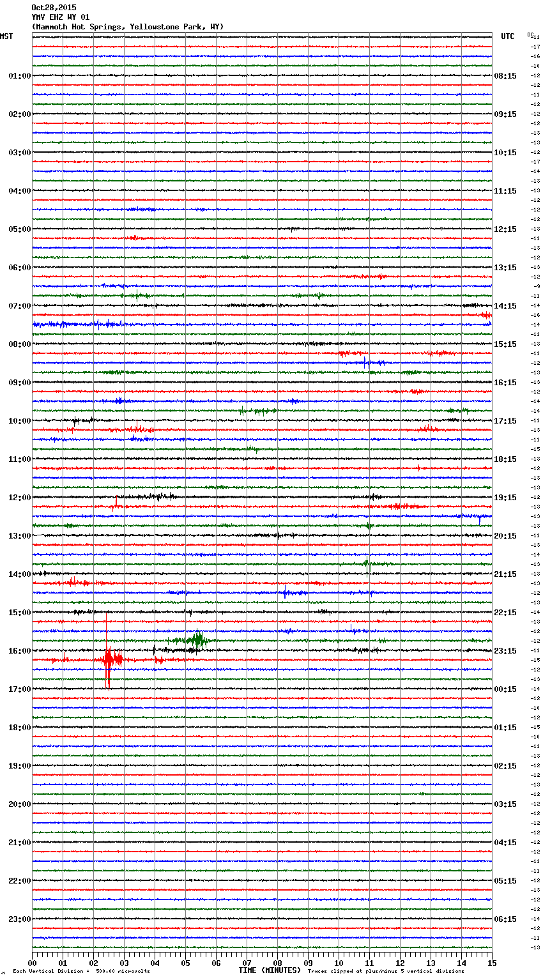Click the UTC timezone header
This screenshot has height=980, width=543.
508,36
